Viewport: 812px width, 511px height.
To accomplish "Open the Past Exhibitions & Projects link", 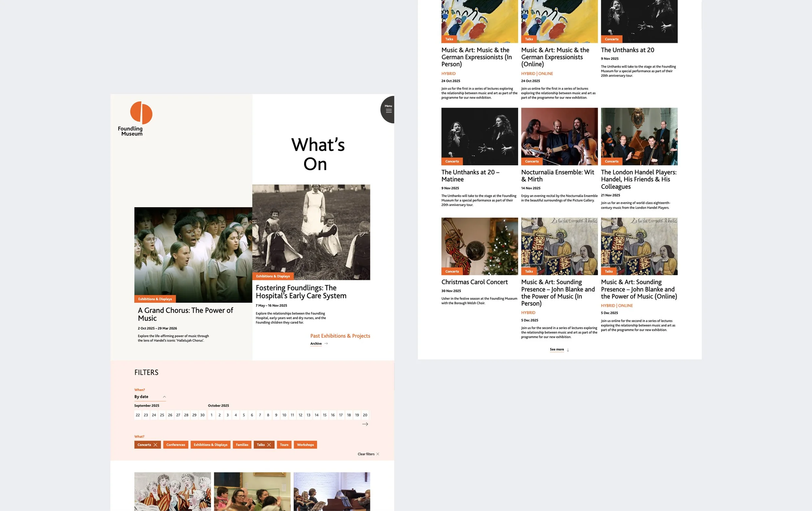I will (x=340, y=336).
